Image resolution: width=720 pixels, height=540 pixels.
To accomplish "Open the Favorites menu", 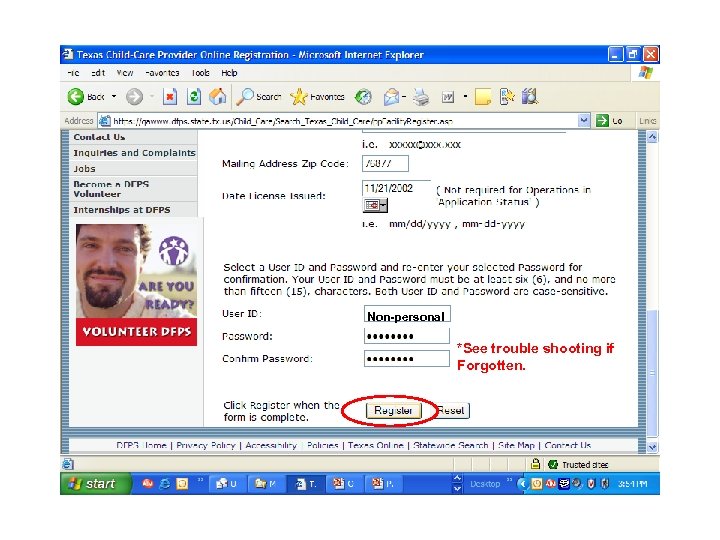I will [162, 73].
